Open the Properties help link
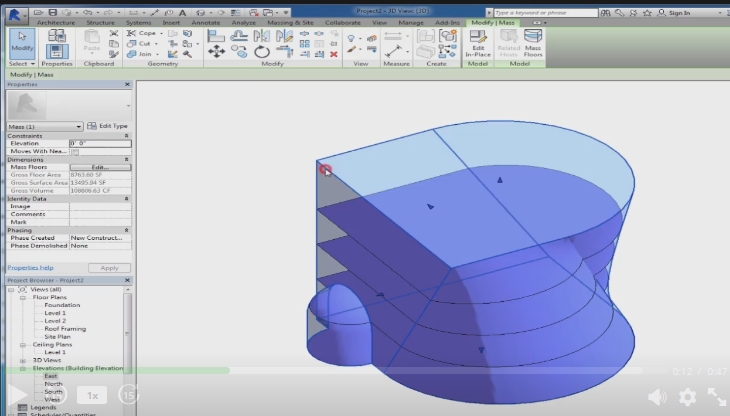The width and height of the screenshot is (730, 416). 30,268
